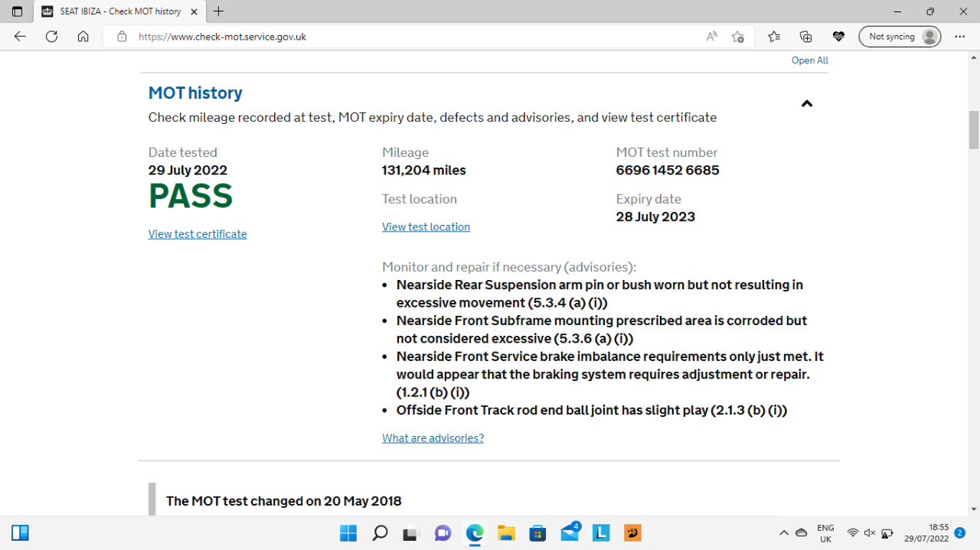Open browser essentials heart icon
This screenshot has height=550, width=980.
point(838,37)
